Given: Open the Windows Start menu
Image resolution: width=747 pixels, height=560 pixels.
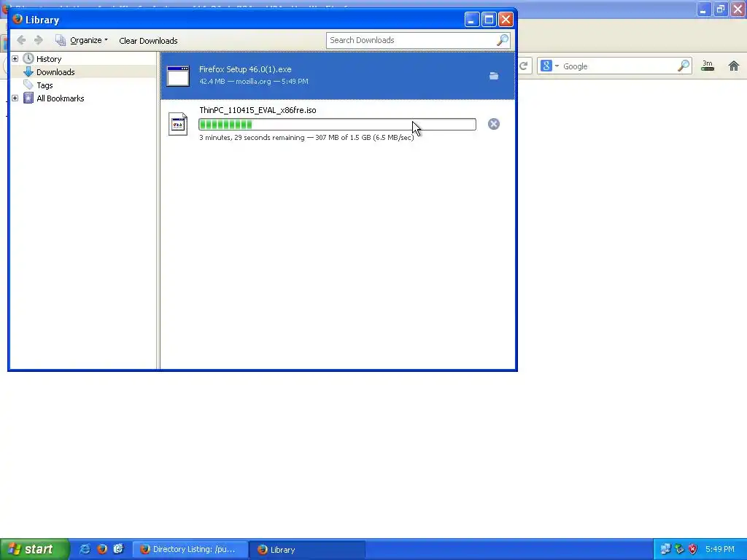Looking at the screenshot, I should 34,549.
